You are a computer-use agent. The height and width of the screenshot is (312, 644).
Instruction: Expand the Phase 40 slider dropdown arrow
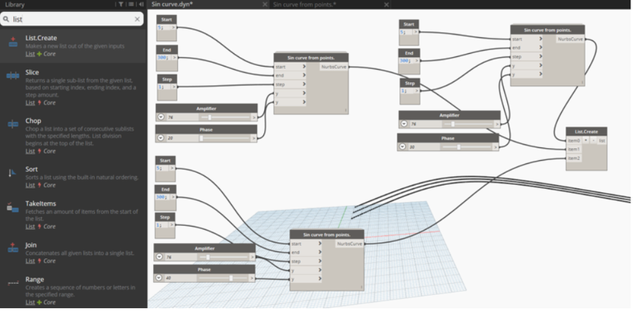(159, 278)
